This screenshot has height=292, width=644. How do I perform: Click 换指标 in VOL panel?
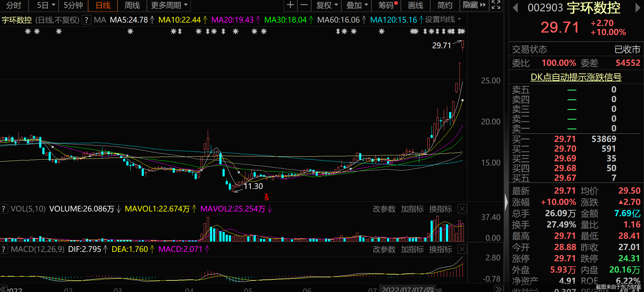click(x=441, y=209)
